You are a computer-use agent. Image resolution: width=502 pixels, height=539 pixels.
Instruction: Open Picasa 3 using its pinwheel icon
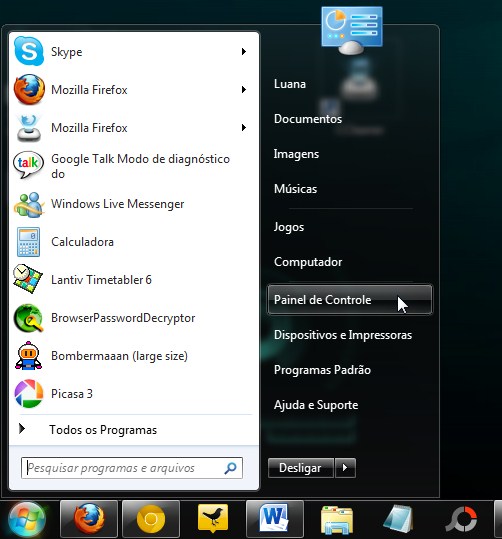point(29,394)
